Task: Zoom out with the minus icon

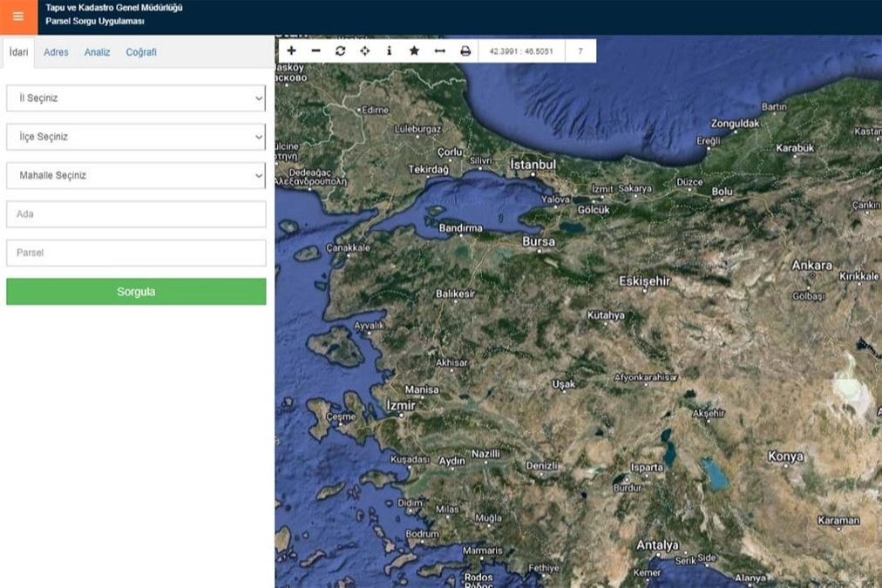Action: point(315,51)
